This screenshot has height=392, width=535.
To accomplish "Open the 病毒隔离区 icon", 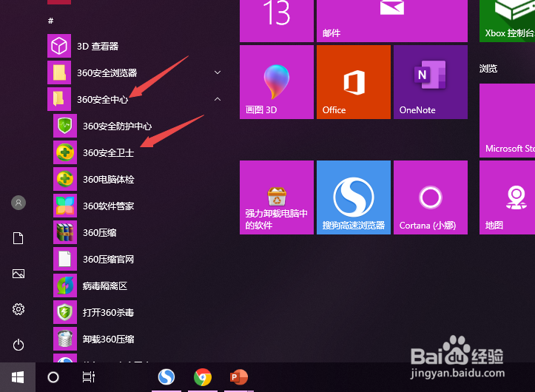I will 65,285.
